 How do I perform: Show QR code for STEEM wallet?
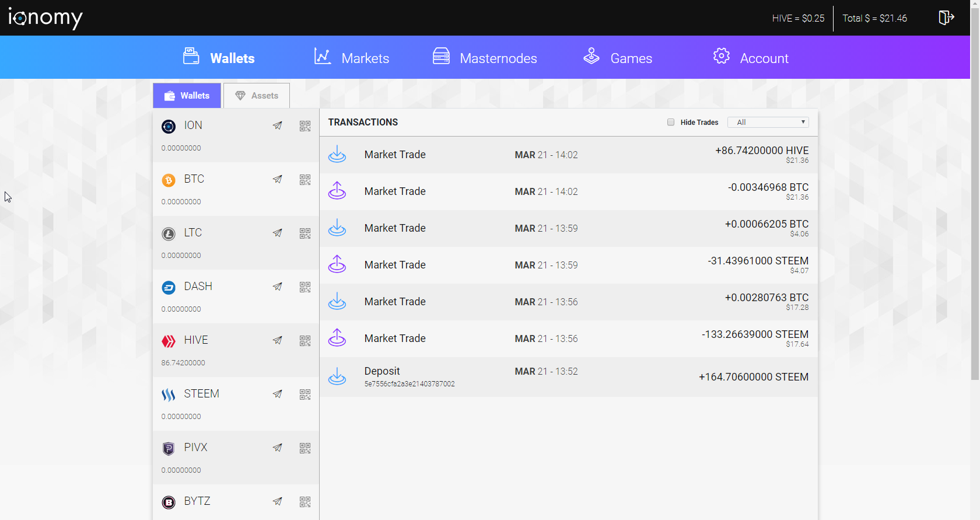point(305,395)
